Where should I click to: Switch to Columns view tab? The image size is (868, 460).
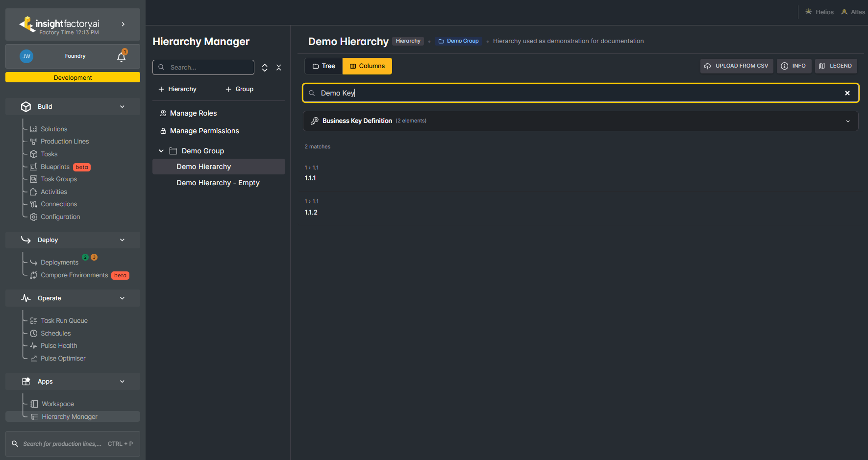(367, 66)
